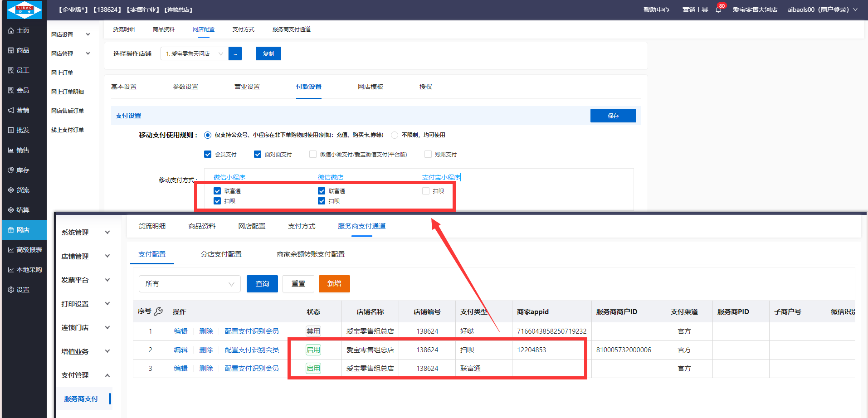Click the wrench icon beside 序号 column

(158, 311)
